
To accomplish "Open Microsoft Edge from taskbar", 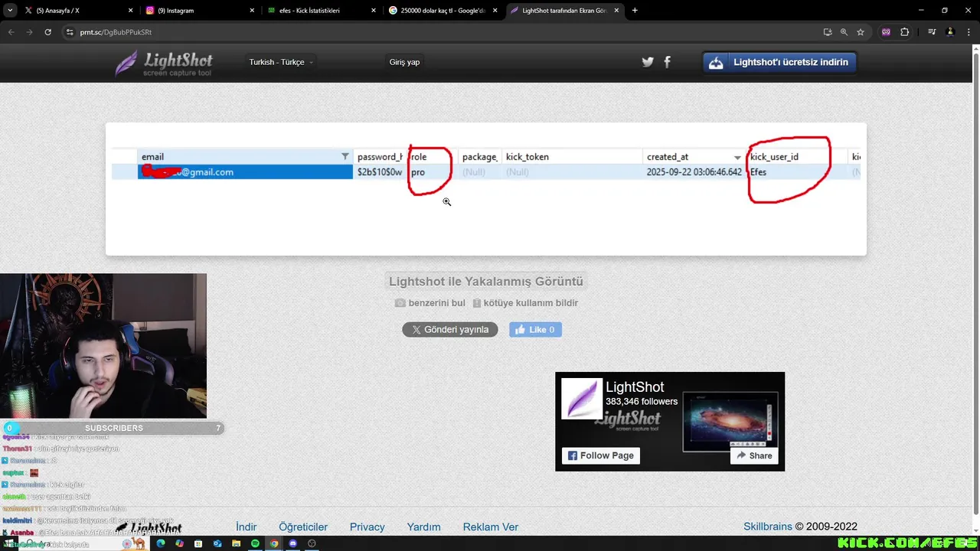I will coord(161,543).
